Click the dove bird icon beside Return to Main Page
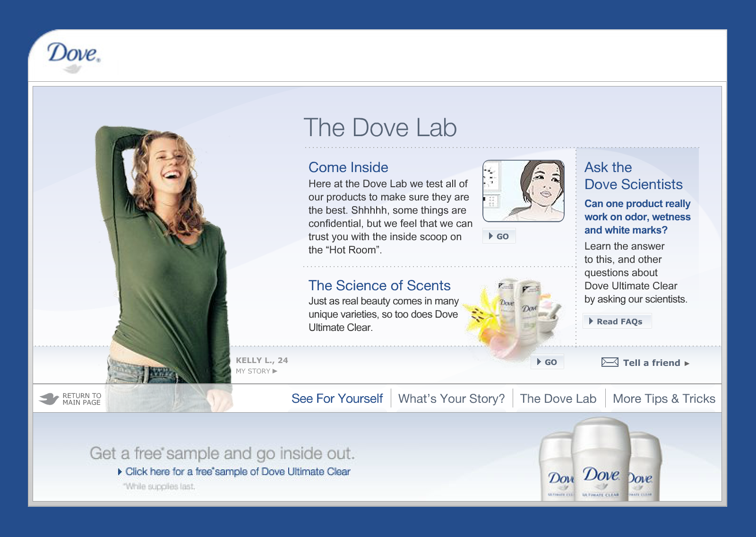This screenshot has height=537, width=756. coord(49,399)
